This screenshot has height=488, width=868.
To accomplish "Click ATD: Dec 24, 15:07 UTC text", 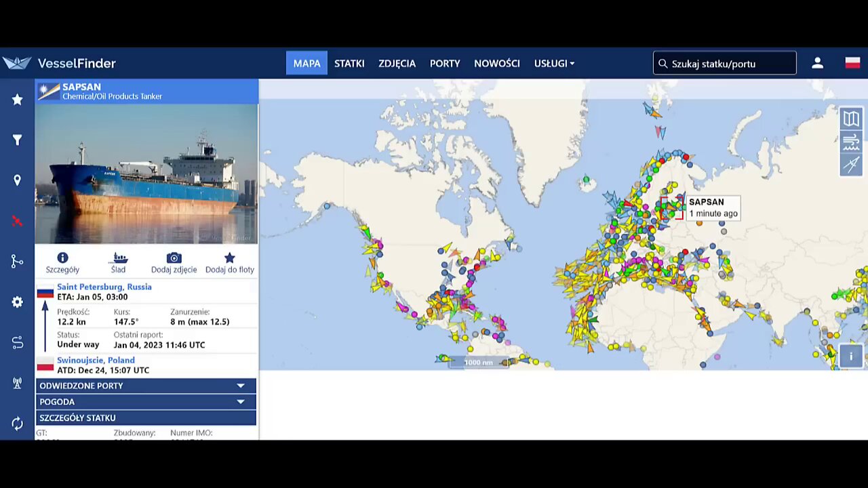I will [x=103, y=370].
